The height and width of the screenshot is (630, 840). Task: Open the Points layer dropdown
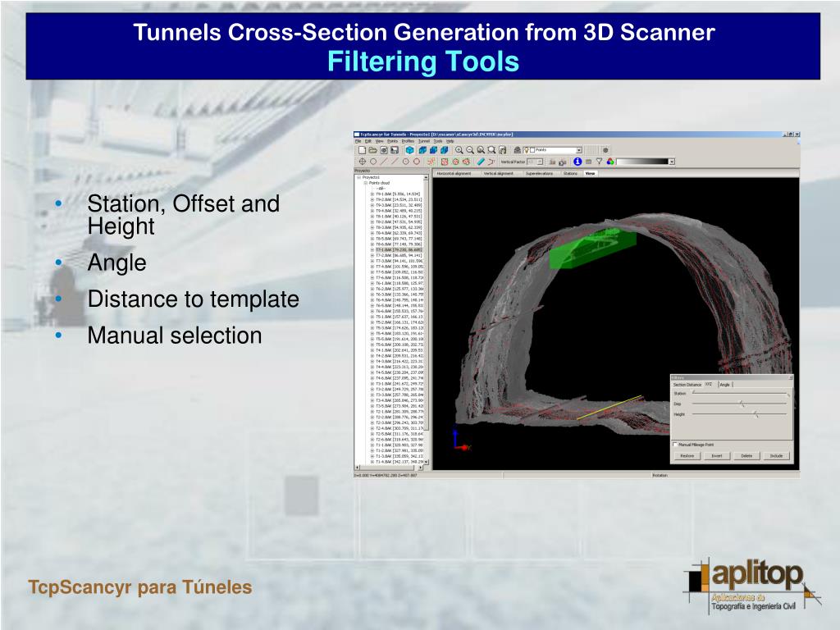[x=578, y=151]
